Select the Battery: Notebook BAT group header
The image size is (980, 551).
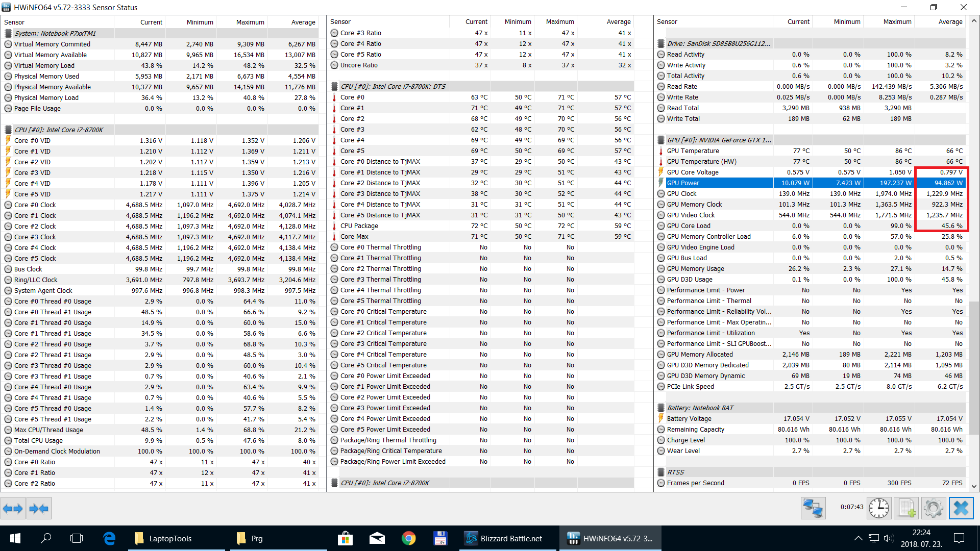[812, 408]
